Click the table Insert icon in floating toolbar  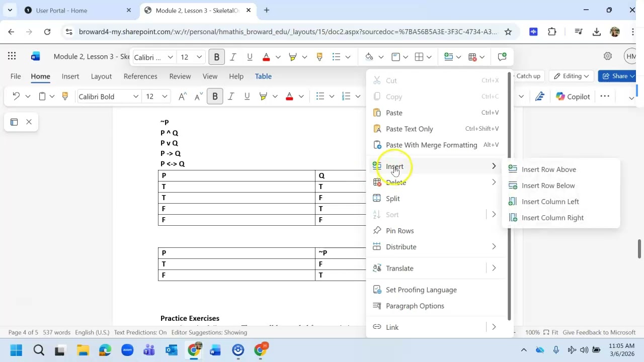[x=449, y=57]
